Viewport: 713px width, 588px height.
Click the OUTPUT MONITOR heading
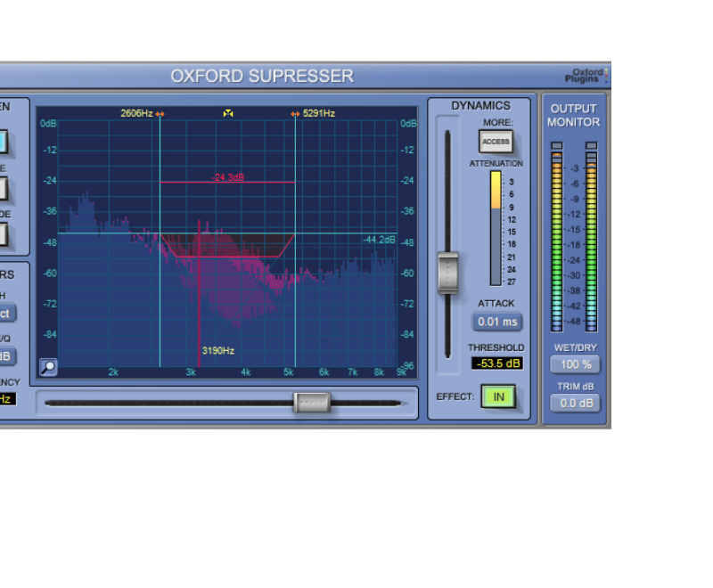pos(573,116)
